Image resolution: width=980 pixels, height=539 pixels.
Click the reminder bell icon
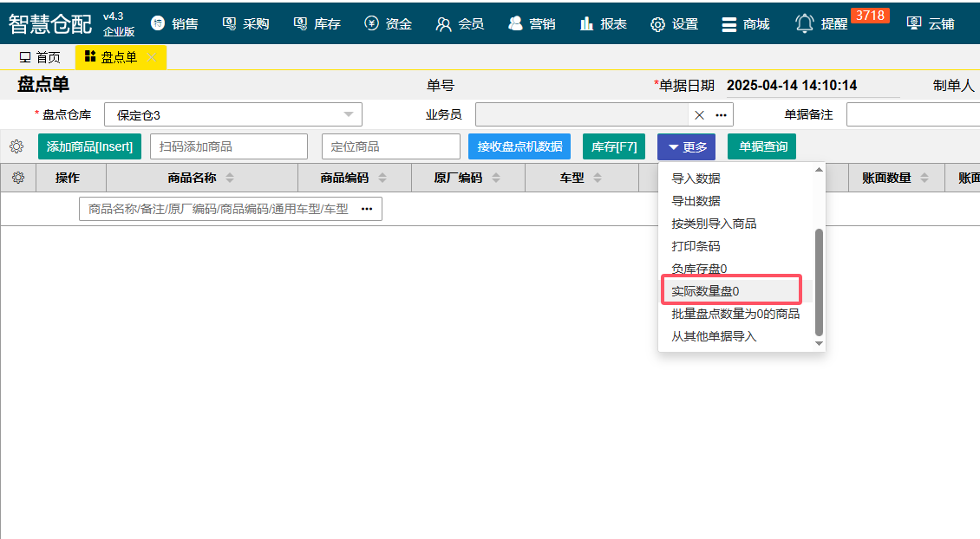click(x=805, y=23)
